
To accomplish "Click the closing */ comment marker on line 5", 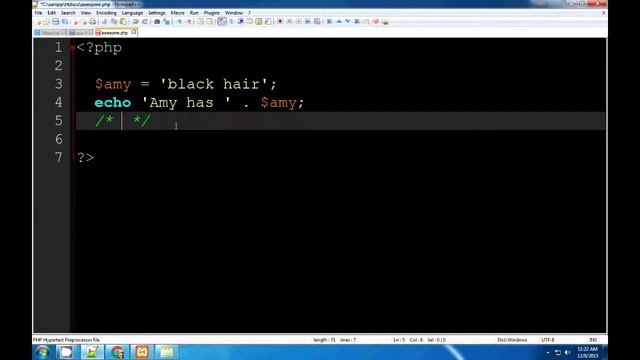I will pos(141,120).
